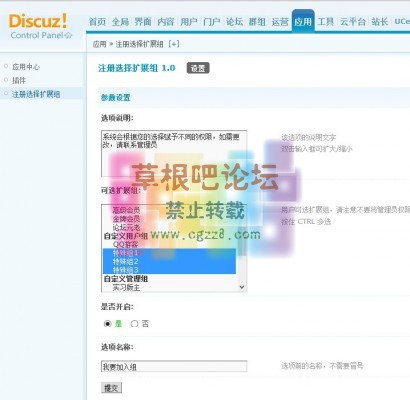The image size is (410, 400).
Task: Open 注册选择扩展组 in the sidebar
Action: coord(36,94)
